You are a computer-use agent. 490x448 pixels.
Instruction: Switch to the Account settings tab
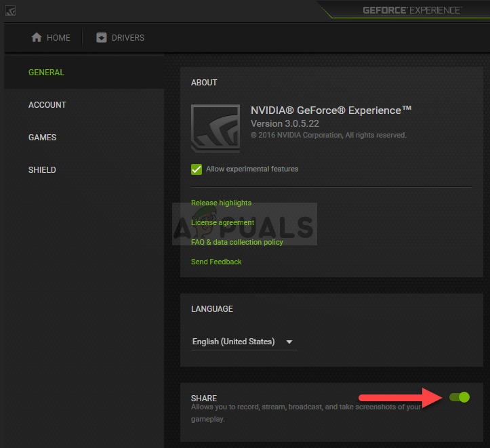(47, 105)
